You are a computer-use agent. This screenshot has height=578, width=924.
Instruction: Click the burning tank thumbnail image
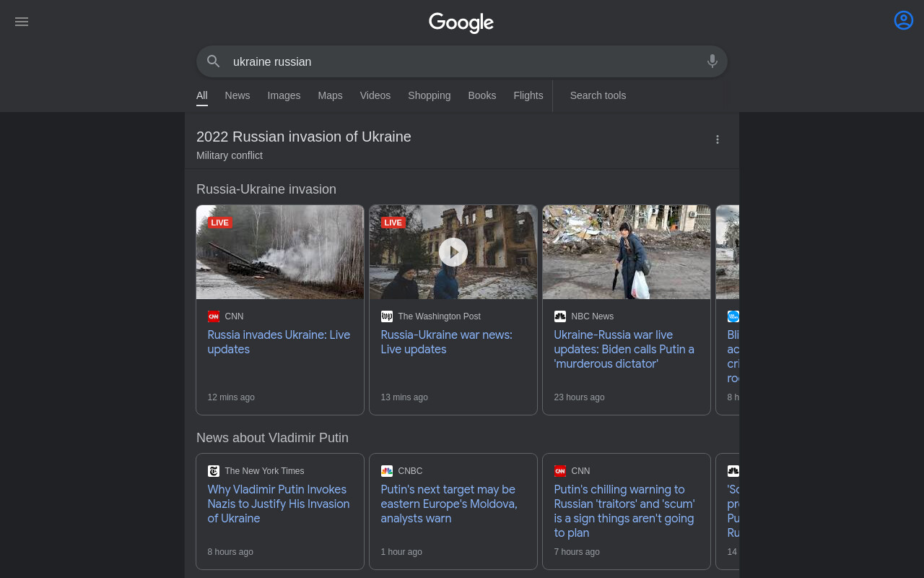(280, 252)
